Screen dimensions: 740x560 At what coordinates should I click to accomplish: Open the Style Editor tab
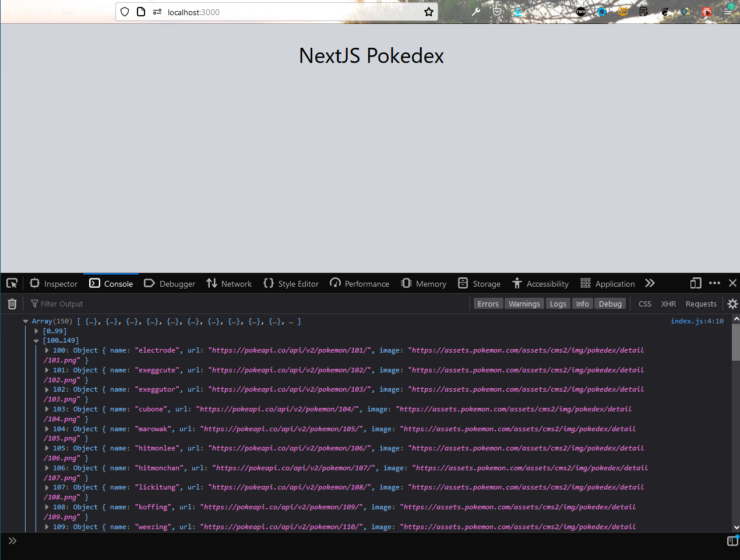(291, 284)
